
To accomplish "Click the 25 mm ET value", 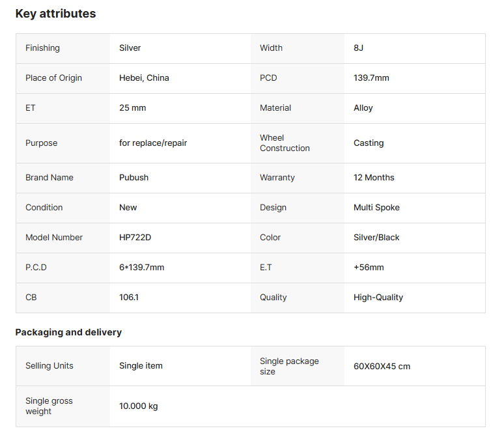I will [133, 108].
